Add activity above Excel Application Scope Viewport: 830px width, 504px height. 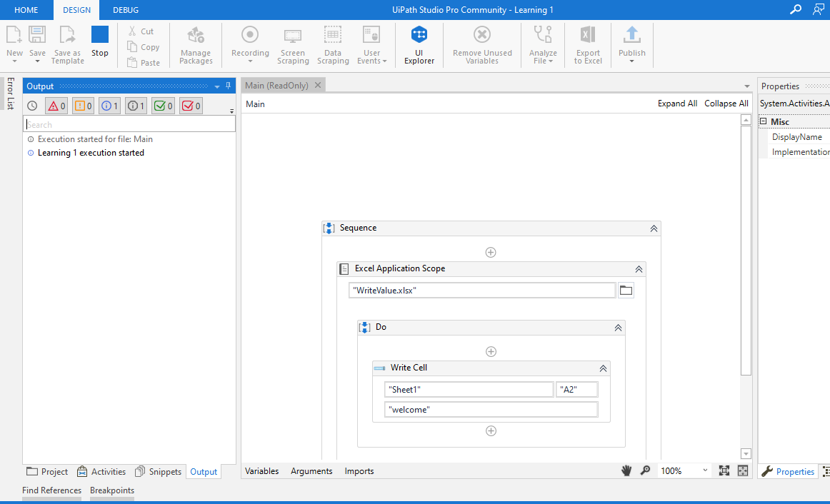coord(491,252)
